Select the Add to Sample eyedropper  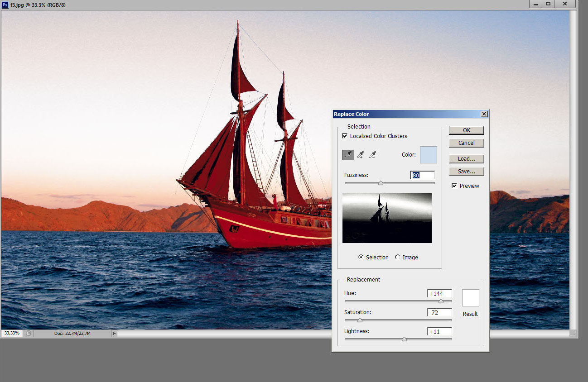[360, 155]
